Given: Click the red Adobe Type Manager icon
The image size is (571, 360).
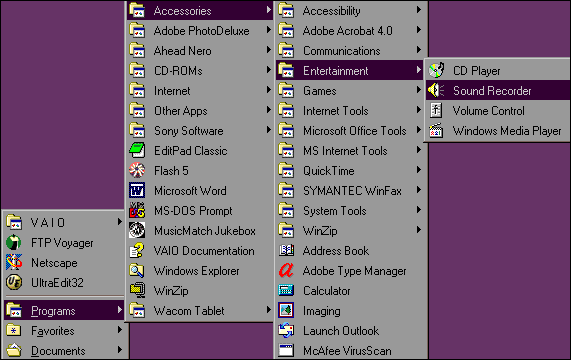Looking at the screenshot, I should click(286, 270).
